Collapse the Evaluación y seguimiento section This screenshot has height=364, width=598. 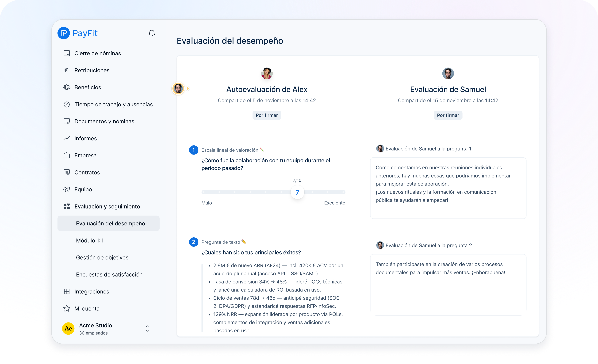pos(107,206)
